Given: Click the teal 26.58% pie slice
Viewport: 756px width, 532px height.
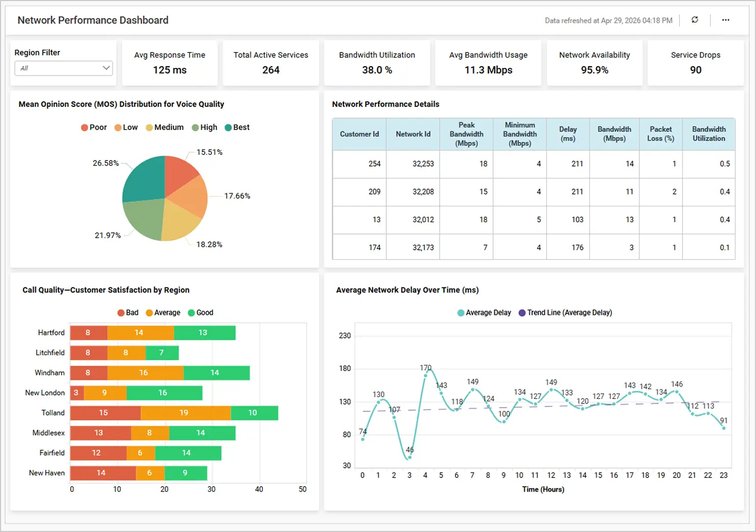Looking at the screenshot, I should coord(145,180).
